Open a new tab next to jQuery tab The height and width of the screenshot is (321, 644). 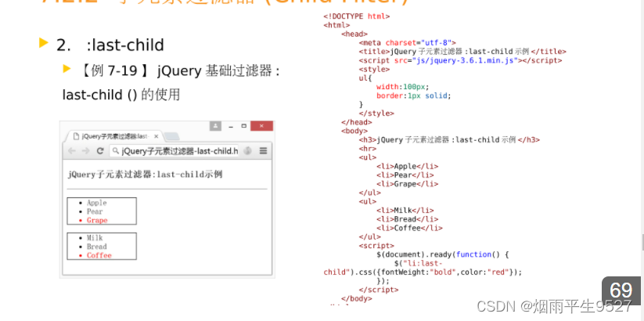tap(171, 136)
